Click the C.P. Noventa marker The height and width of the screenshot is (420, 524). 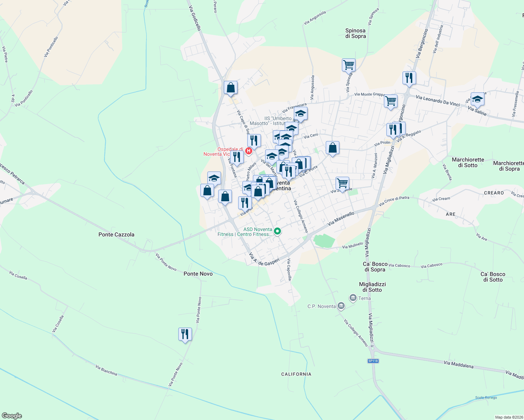pos(342,306)
